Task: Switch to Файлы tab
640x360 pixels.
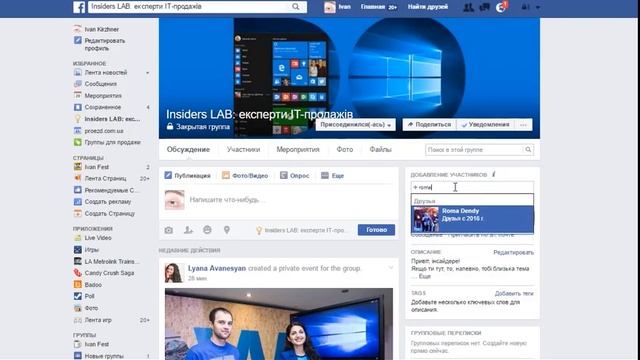Action: pos(380,149)
